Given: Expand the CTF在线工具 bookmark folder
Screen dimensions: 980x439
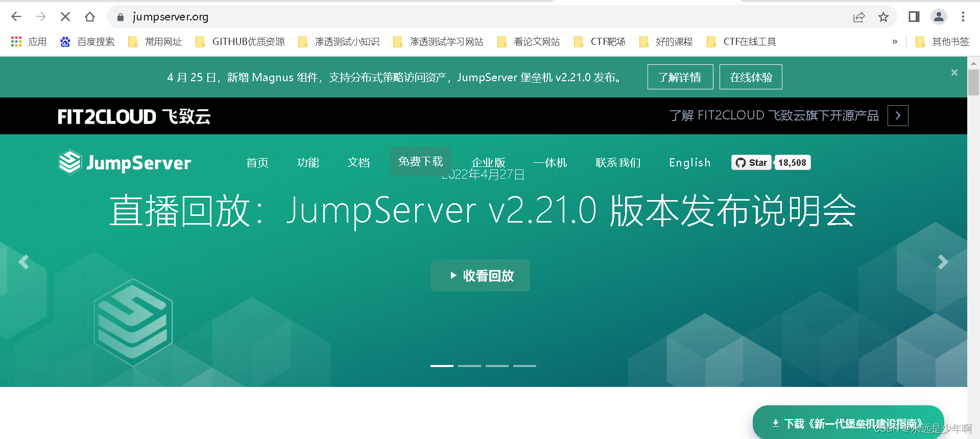Looking at the screenshot, I should click(742, 42).
